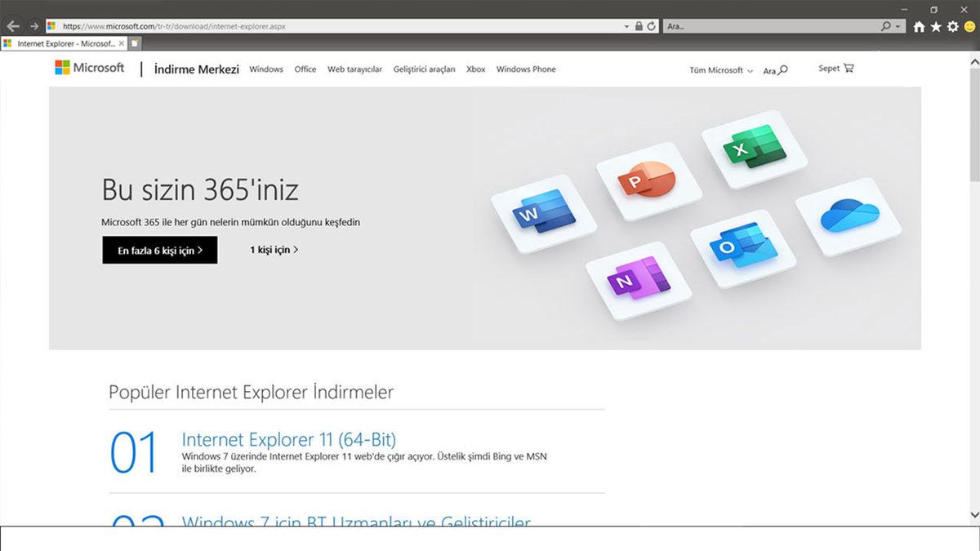The height and width of the screenshot is (551, 980).
Task: Click the back navigation arrow
Action: (12, 25)
